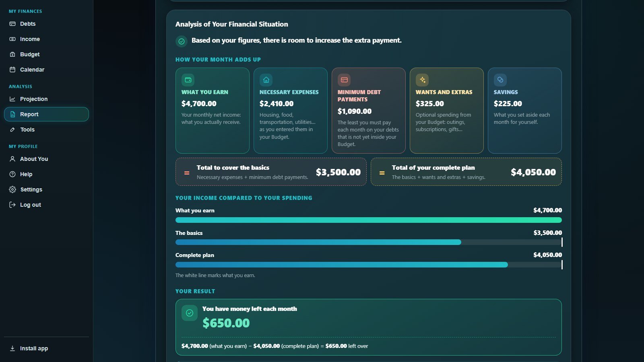Click the You have money left each month text

[250, 309]
